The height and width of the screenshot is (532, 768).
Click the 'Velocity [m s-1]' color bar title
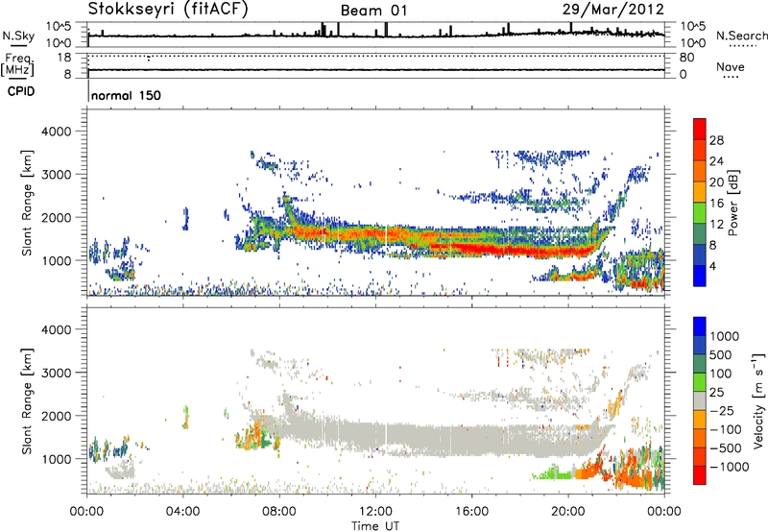tap(758, 400)
